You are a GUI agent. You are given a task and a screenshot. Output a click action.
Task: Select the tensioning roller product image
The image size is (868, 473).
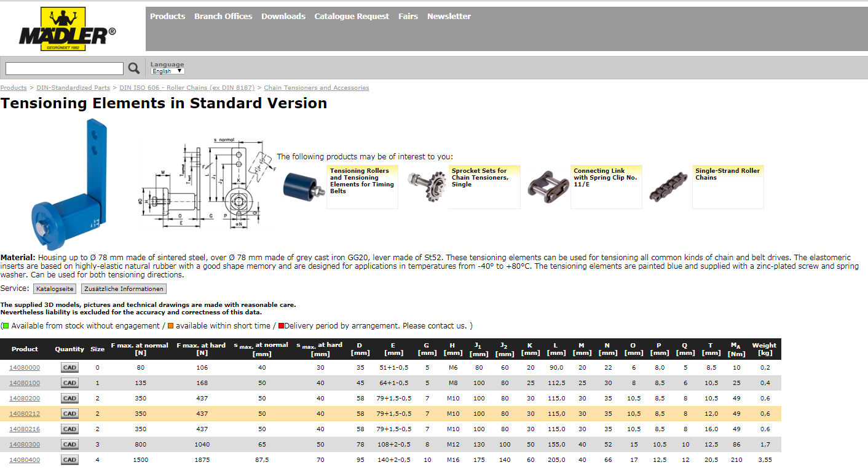click(x=301, y=186)
